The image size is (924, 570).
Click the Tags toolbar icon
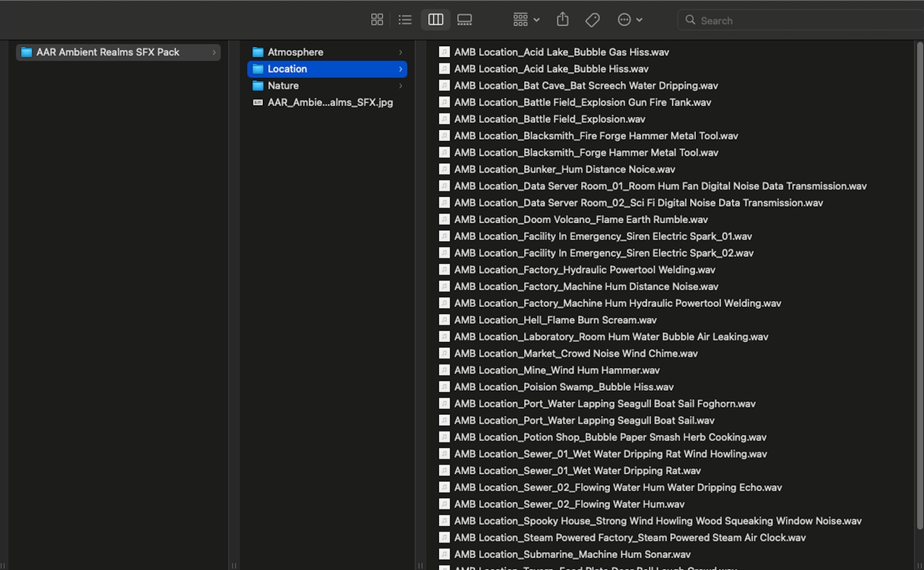593,20
